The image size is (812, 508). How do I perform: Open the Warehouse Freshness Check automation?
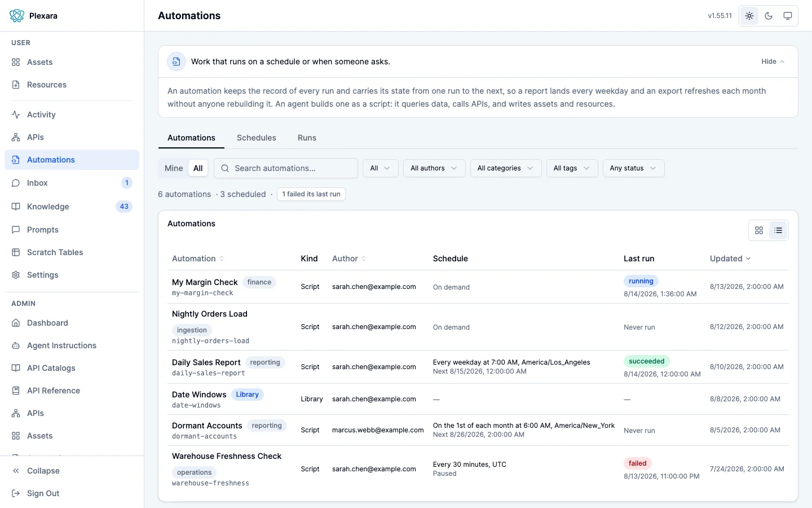(227, 456)
